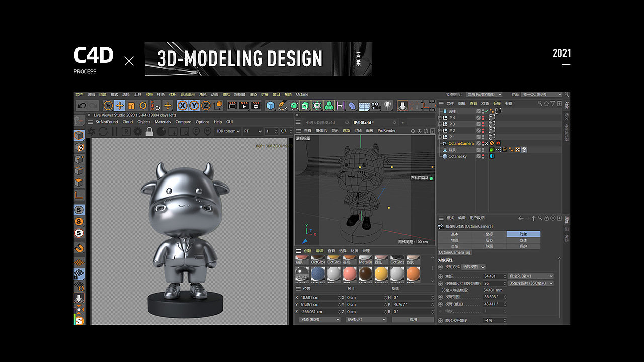
Task: Select the yellow material sphere swatch
Action: tap(381, 273)
